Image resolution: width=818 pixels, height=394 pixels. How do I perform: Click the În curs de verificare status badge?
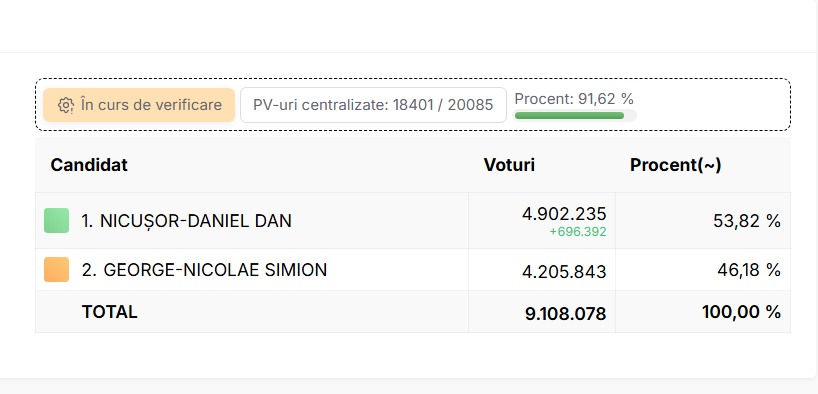(x=139, y=105)
